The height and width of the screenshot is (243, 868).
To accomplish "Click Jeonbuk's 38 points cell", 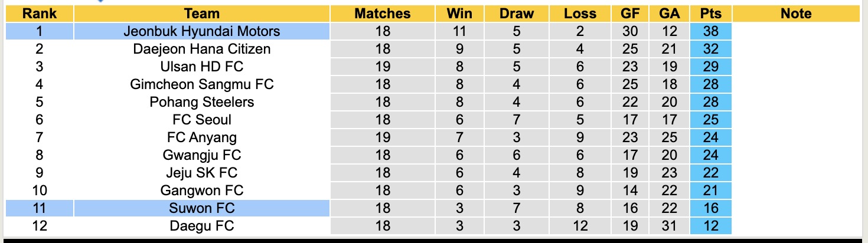I will (710, 31).
